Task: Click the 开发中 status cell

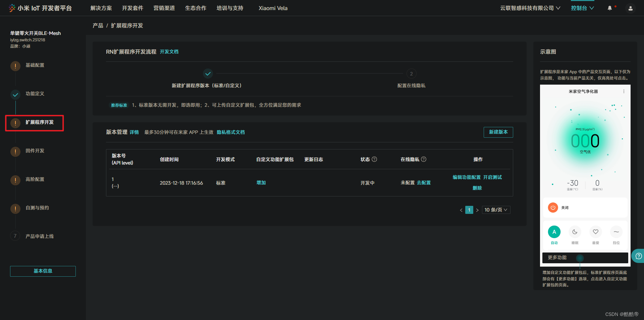Action: (x=367, y=183)
